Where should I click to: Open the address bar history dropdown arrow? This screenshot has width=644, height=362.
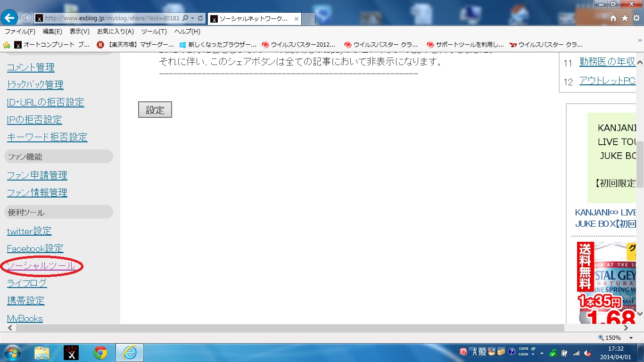[193, 18]
